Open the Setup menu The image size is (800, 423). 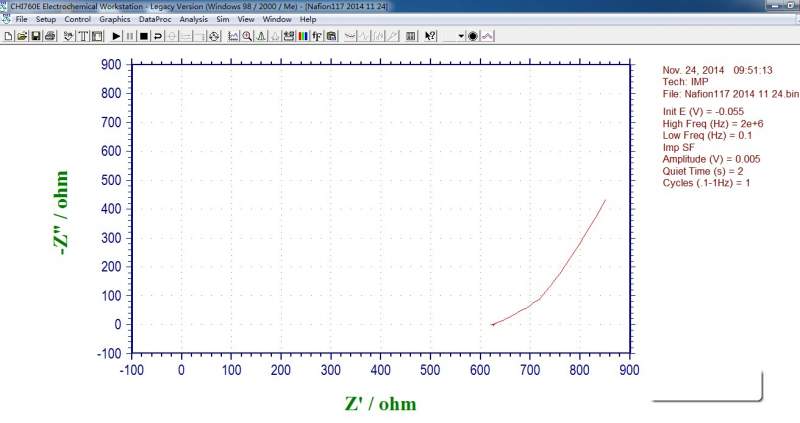pyautogui.click(x=46, y=19)
